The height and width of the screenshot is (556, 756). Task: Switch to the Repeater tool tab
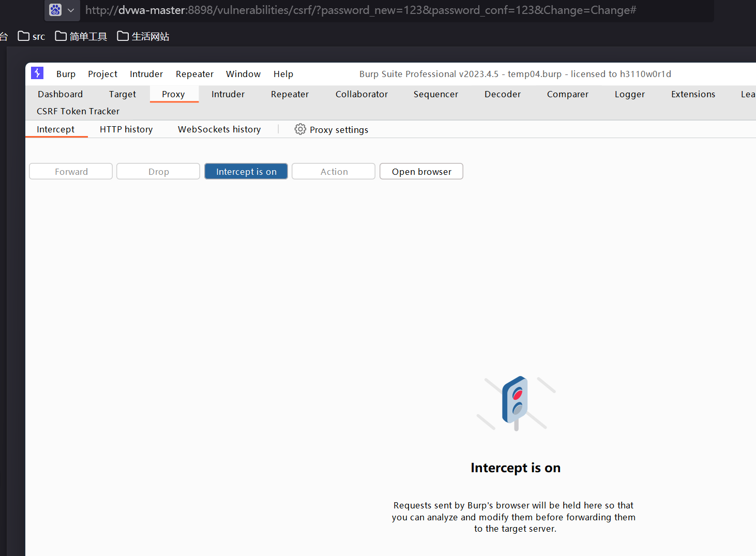click(290, 94)
